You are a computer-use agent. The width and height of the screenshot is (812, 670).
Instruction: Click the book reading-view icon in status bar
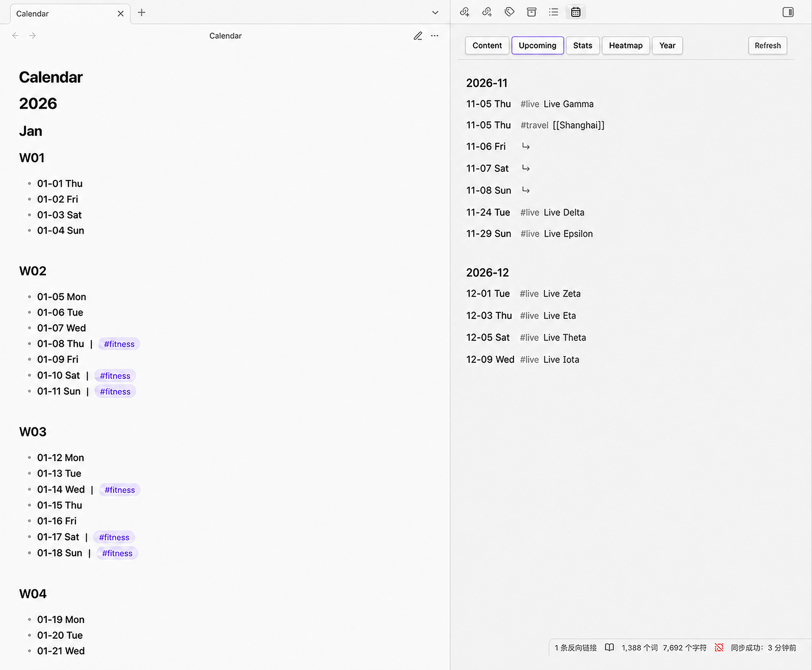(609, 648)
